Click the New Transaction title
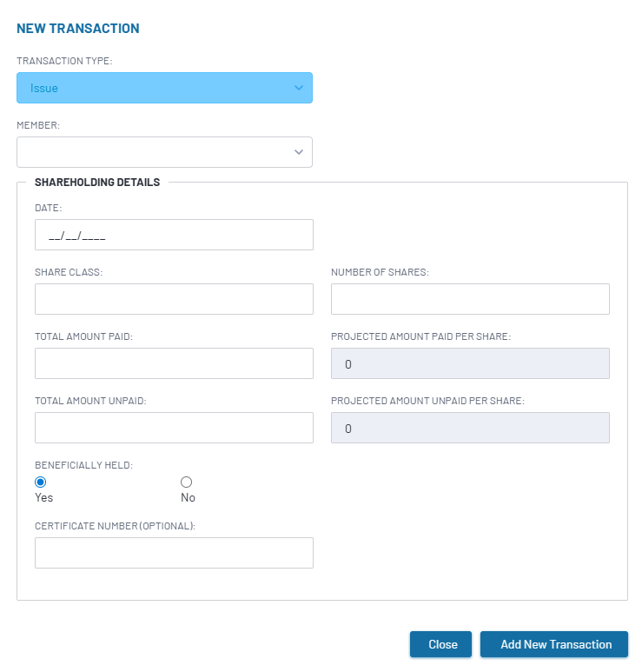 coord(78,29)
